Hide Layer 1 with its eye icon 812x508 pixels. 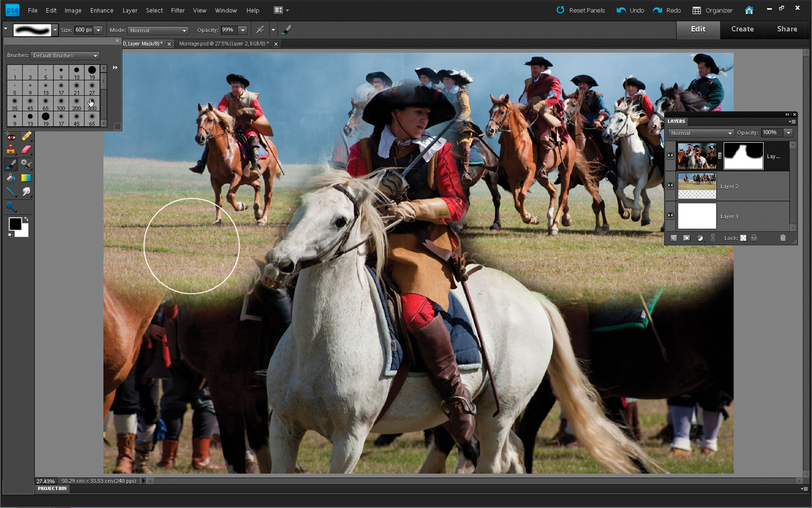[671, 216]
